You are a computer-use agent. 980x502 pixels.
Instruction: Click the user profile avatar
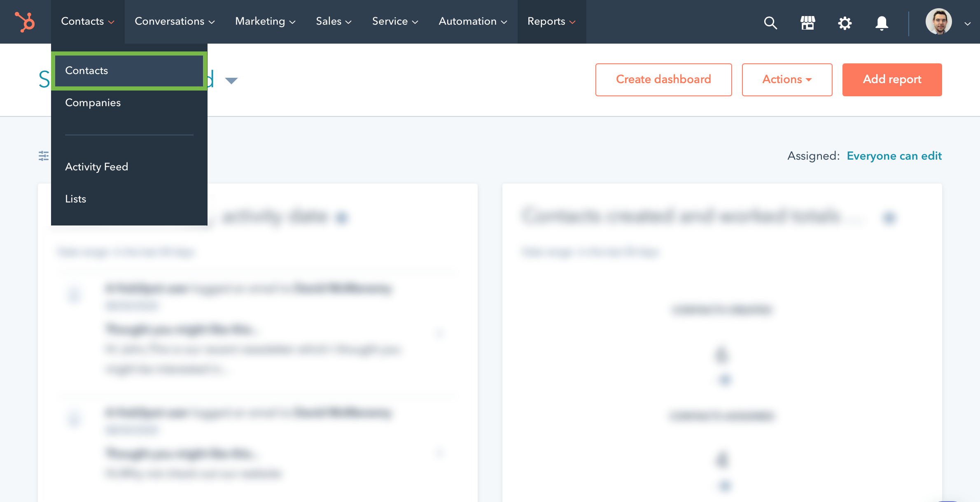point(938,21)
